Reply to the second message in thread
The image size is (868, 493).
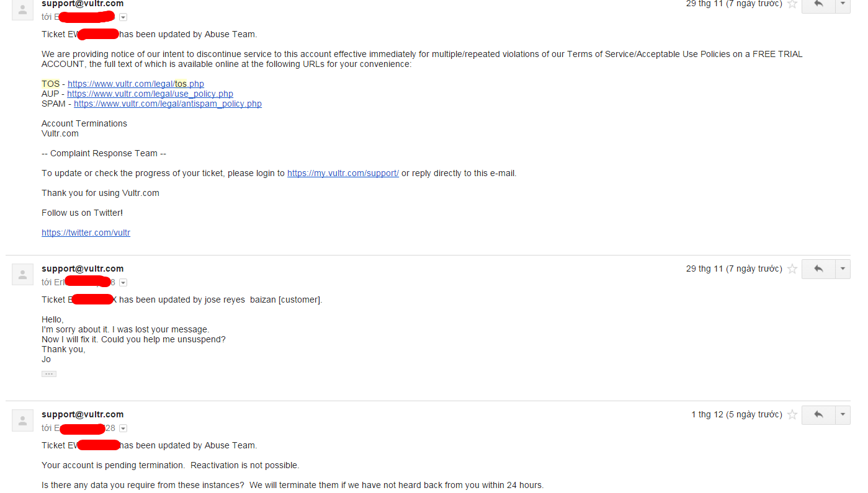[818, 269]
